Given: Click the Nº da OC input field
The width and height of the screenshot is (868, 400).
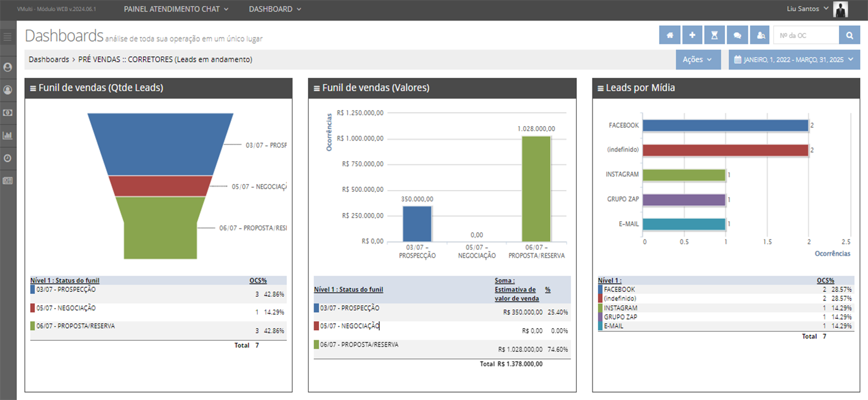Looking at the screenshot, I should [x=806, y=36].
